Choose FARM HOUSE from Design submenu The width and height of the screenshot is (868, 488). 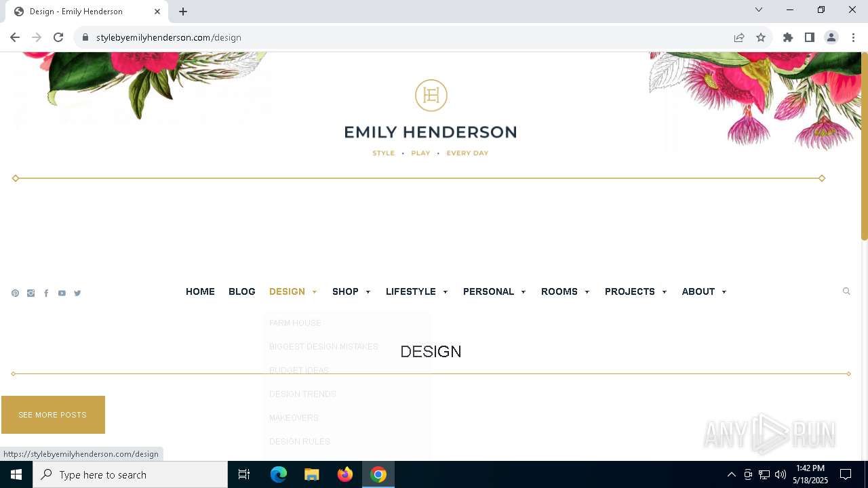point(295,323)
